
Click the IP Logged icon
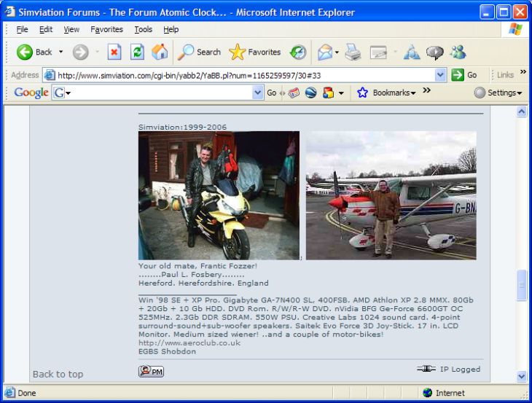pyautogui.click(x=426, y=369)
